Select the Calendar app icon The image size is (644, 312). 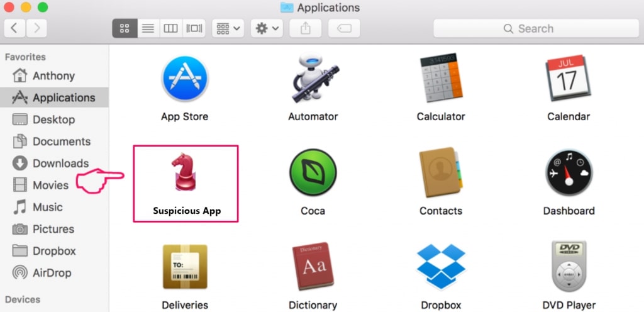[x=568, y=79]
